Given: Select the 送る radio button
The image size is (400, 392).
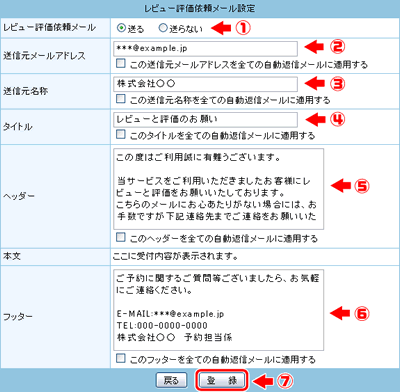Looking at the screenshot, I should coord(122,28).
